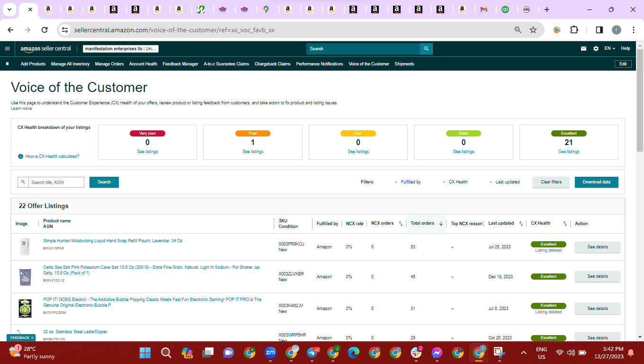Click the top Seller Central search field
Image resolution: width=644 pixels, height=364 pixels.
pyautogui.click(x=363, y=48)
